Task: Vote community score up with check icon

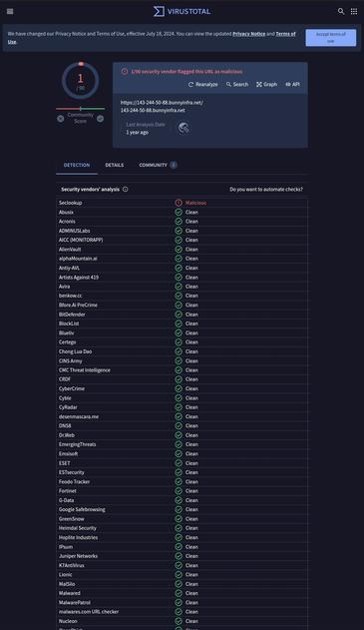Action: click(x=100, y=119)
